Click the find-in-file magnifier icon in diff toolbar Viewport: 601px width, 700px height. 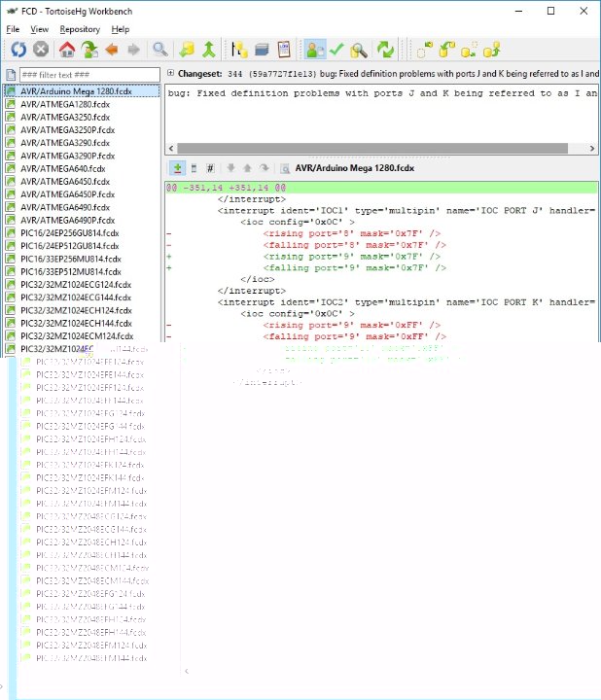coord(284,168)
